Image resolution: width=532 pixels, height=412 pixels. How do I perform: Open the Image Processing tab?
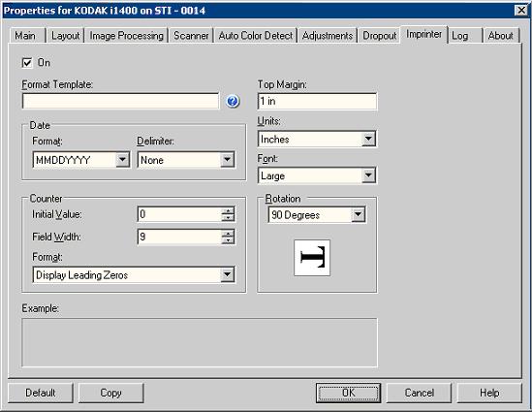(126, 36)
